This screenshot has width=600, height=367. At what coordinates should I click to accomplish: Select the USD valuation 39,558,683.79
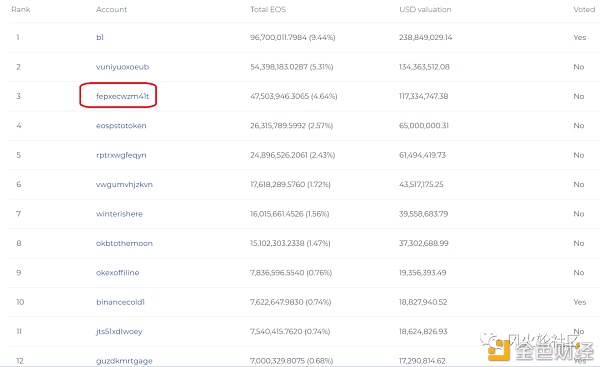point(424,214)
